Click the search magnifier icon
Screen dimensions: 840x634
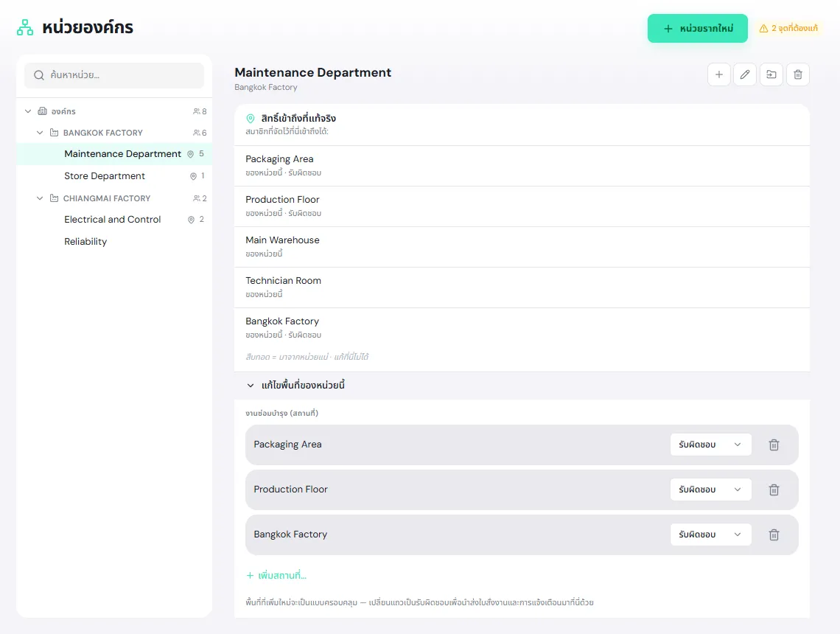pos(38,75)
